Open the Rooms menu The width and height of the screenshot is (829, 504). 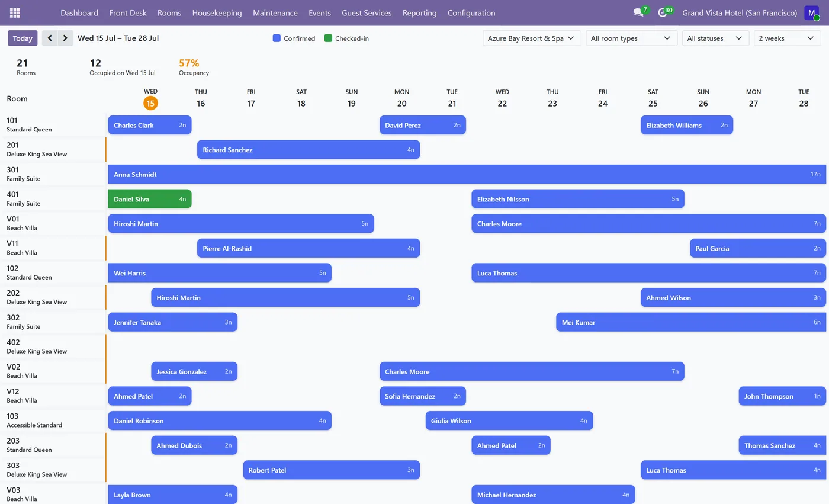tap(169, 12)
